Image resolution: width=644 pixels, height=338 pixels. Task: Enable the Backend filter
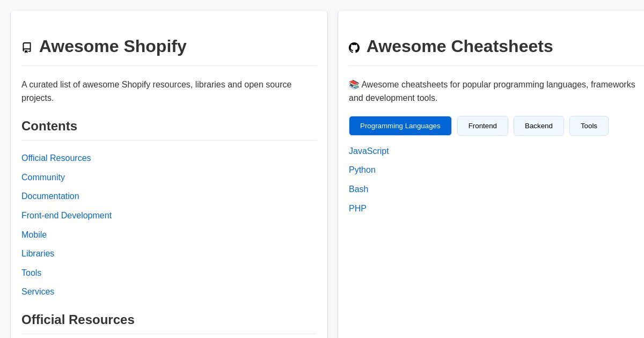point(539,126)
